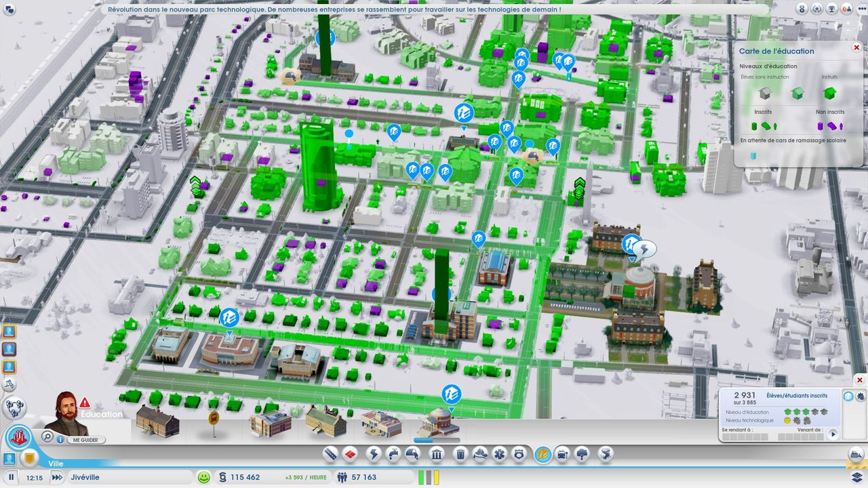The image size is (868, 488).
Task: Expand student travel details arrow
Action: pyautogui.click(x=833, y=434)
